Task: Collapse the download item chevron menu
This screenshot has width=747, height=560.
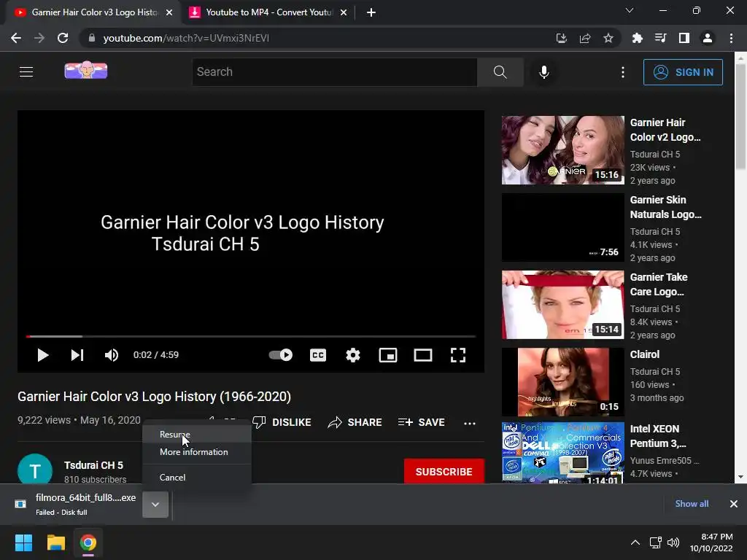Action: tap(155, 505)
